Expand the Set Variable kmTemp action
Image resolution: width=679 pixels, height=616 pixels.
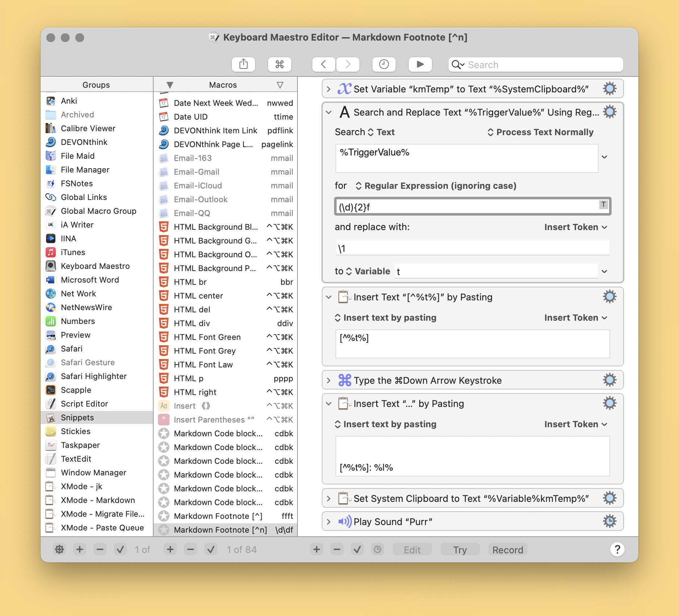329,89
